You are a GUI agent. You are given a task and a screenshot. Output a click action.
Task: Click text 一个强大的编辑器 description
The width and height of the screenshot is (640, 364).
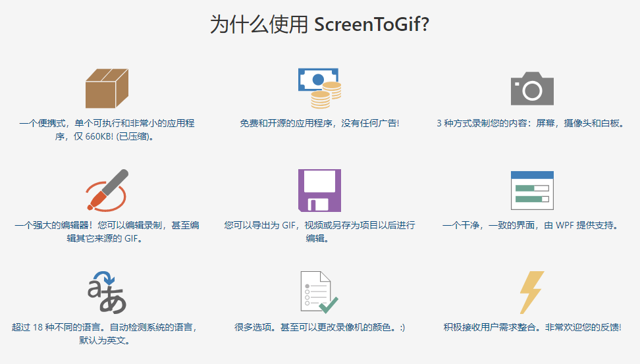tap(107, 232)
